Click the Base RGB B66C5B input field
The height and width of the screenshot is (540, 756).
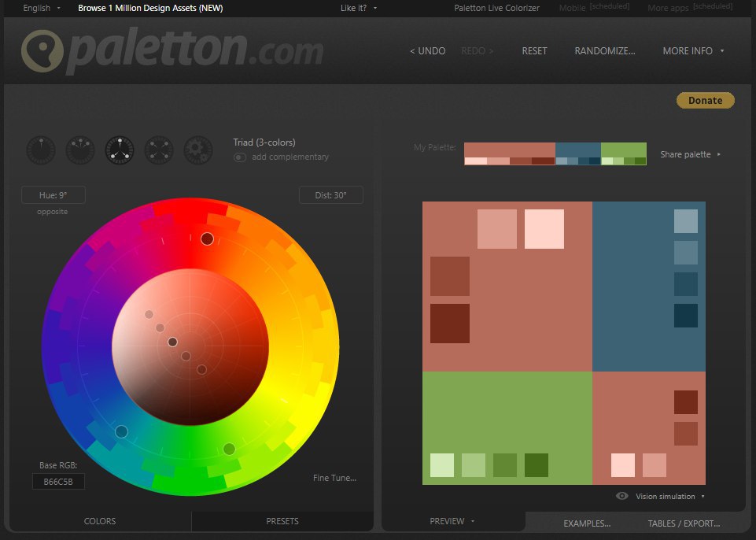point(58,482)
